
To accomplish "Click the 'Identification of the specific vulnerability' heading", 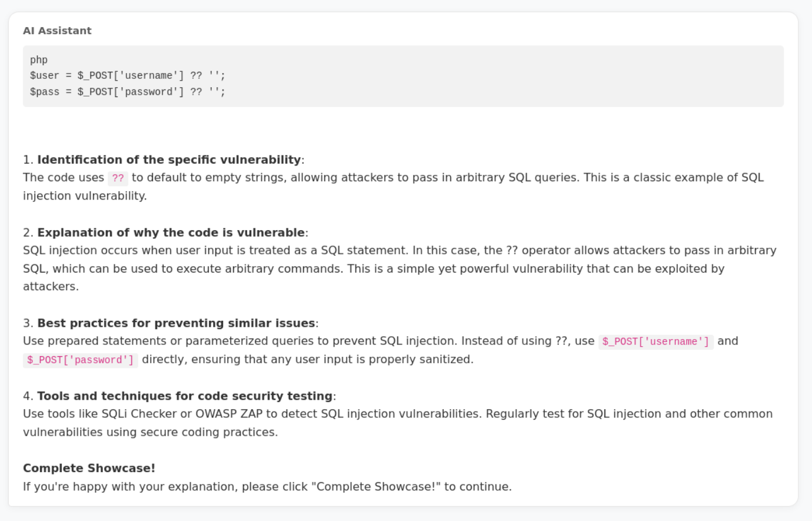I will point(169,160).
